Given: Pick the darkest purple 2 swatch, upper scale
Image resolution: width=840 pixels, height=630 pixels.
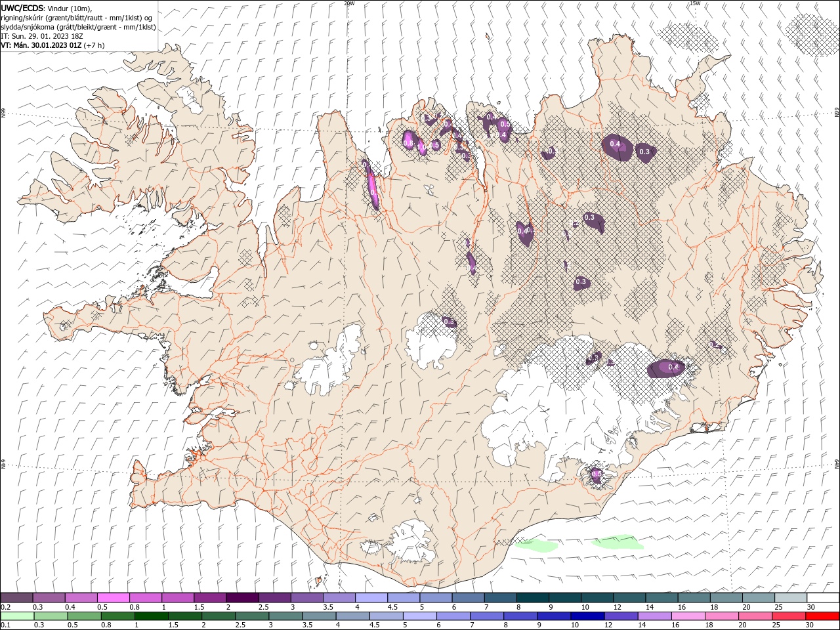Looking at the screenshot, I should click(x=242, y=597).
